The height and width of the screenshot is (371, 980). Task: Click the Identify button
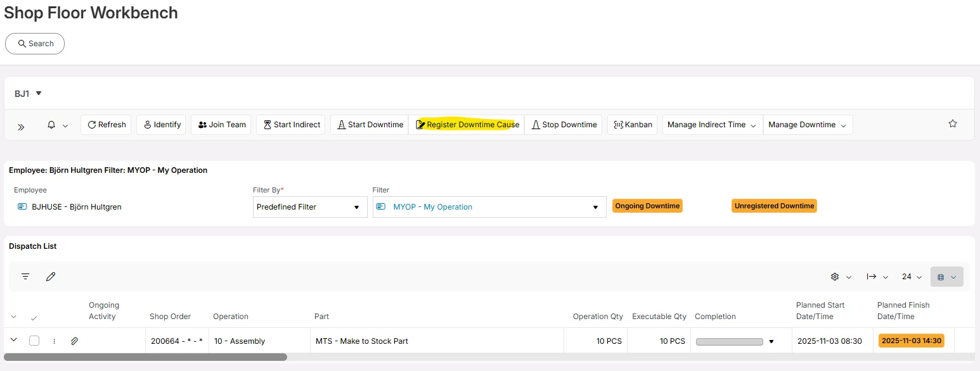coord(161,125)
